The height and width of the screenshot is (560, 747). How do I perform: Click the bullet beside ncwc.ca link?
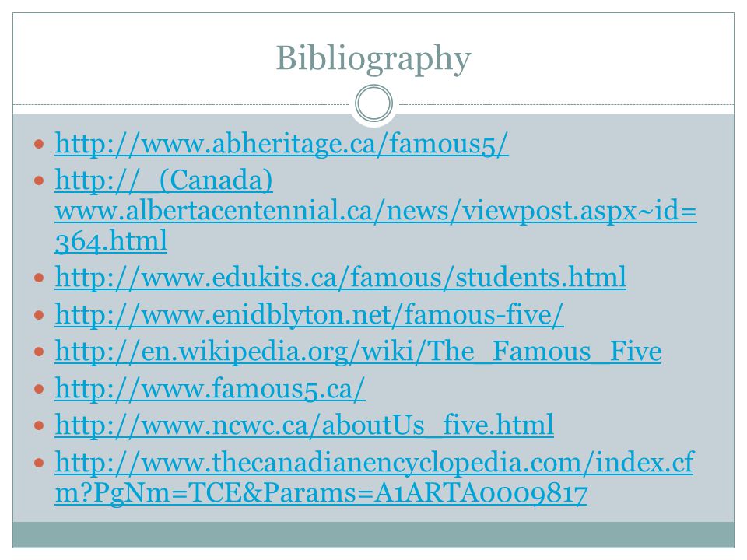point(39,425)
